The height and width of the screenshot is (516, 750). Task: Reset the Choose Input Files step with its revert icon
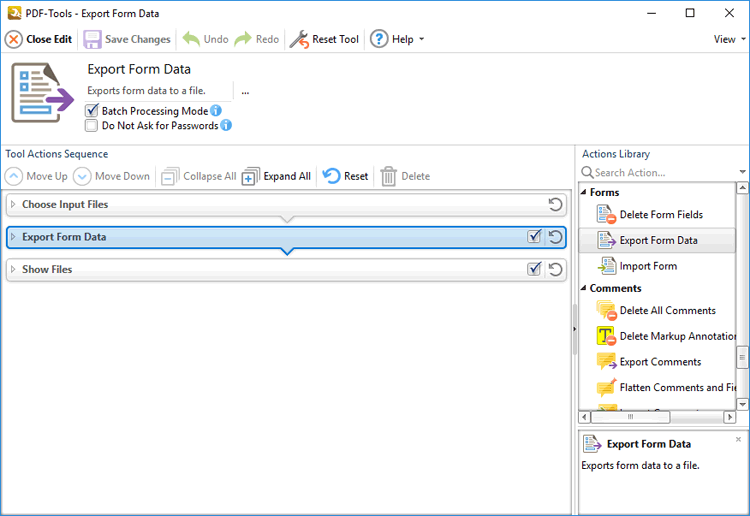[555, 205]
